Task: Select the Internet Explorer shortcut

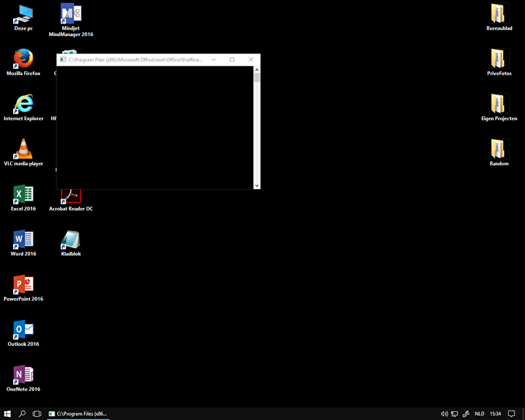Action: point(24,105)
